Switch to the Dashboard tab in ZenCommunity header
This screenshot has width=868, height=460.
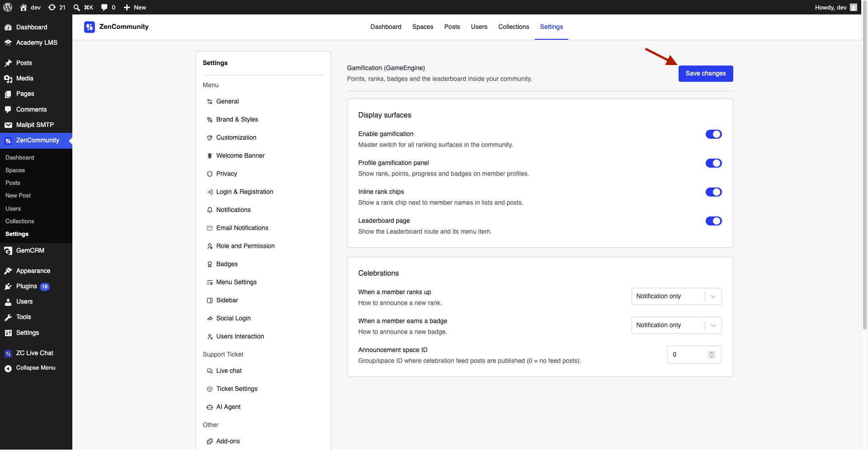pos(386,27)
